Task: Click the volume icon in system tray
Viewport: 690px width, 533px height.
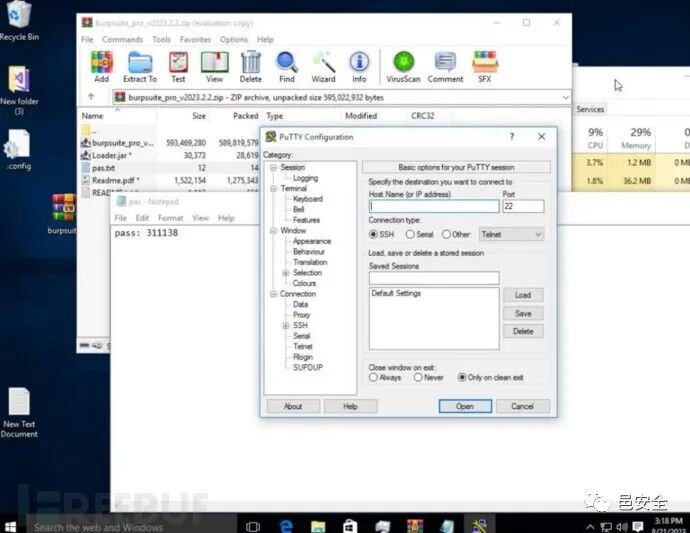Action: pyautogui.click(x=621, y=526)
